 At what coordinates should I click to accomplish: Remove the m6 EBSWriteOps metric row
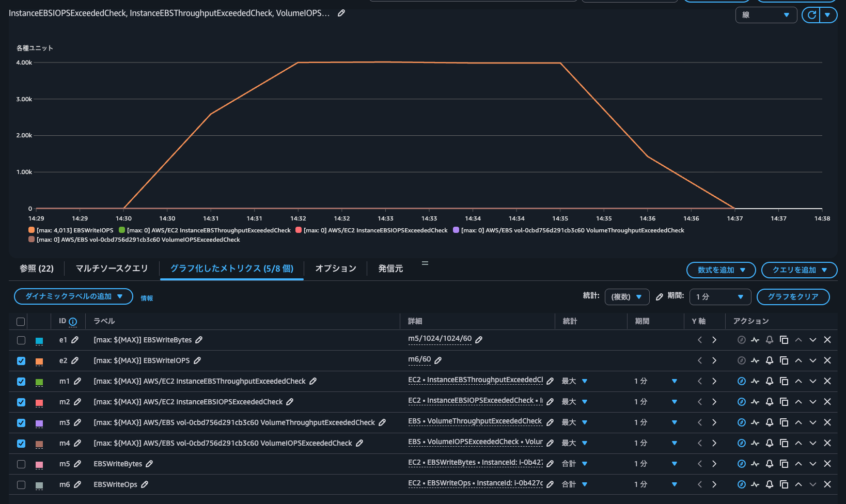point(827,484)
